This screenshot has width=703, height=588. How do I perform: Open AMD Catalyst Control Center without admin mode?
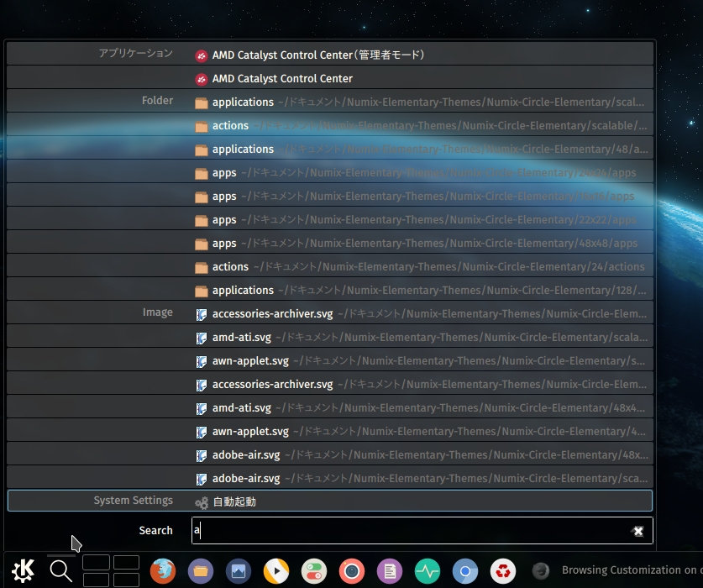tap(330, 78)
